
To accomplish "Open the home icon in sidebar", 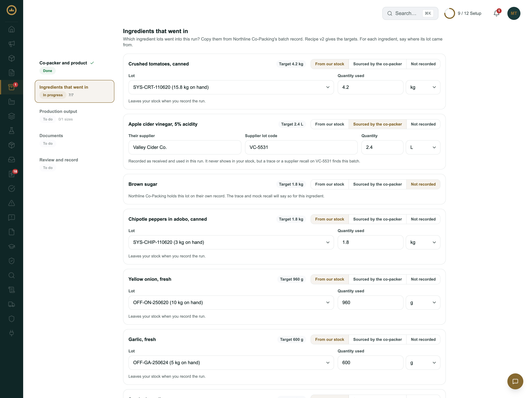I will (x=12, y=29).
